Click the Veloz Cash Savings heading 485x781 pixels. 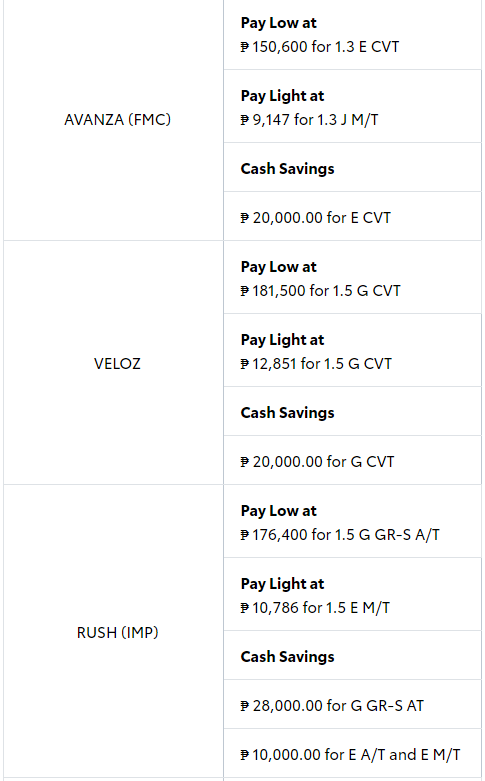pyautogui.click(x=287, y=413)
